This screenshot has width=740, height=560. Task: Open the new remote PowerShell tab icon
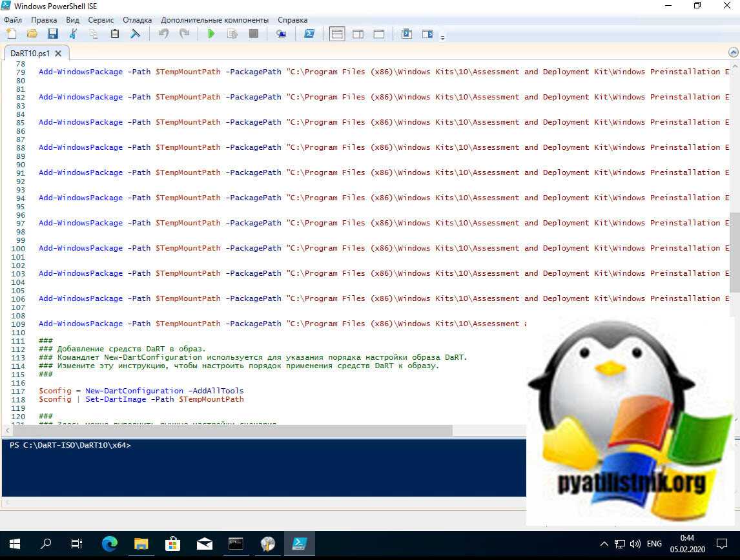click(281, 34)
